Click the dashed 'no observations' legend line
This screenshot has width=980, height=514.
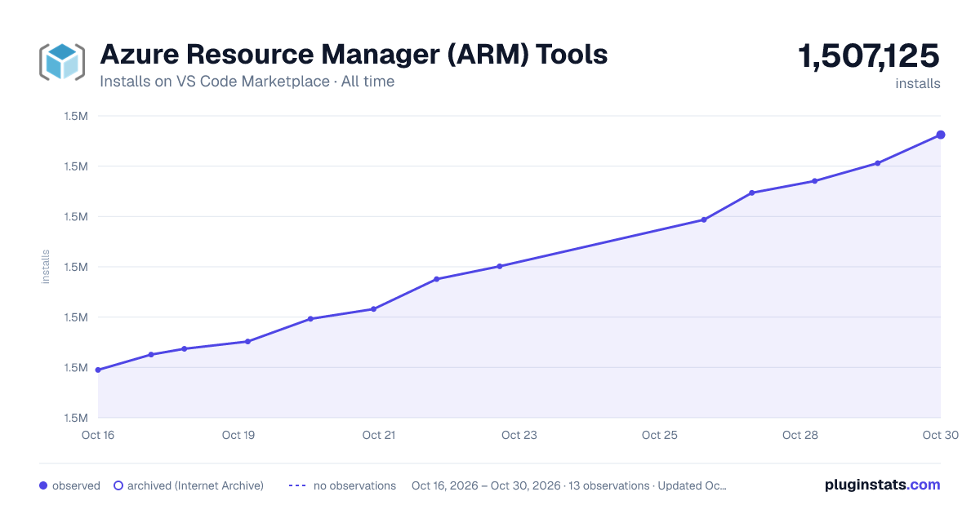296,485
